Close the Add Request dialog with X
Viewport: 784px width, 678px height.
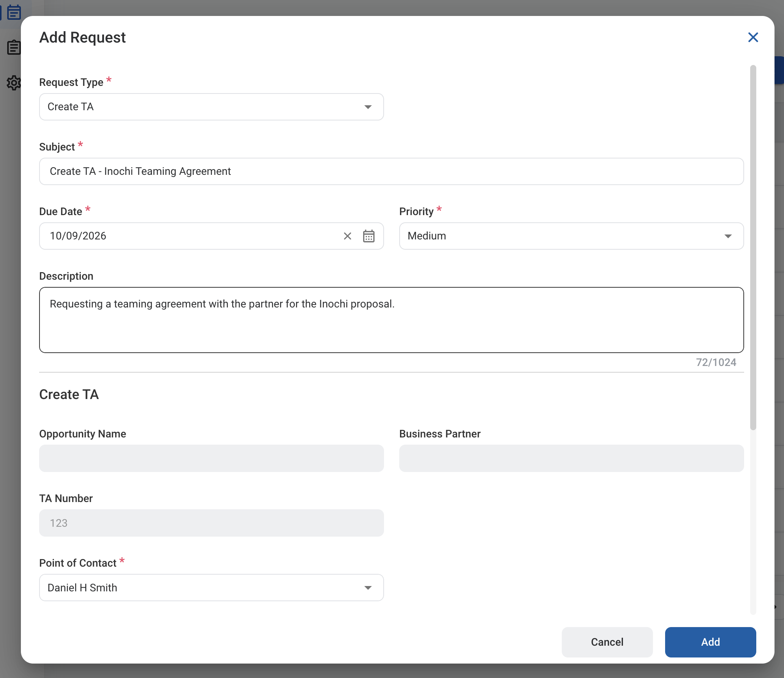pyautogui.click(x=753, y=37)
